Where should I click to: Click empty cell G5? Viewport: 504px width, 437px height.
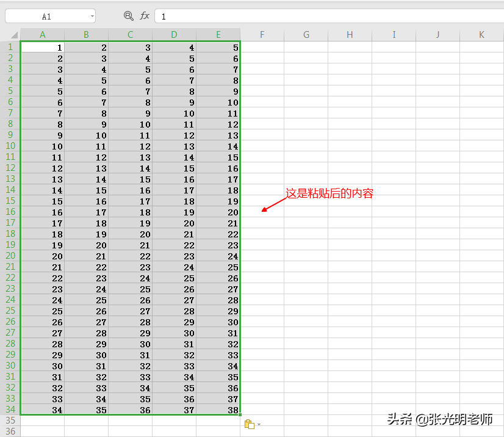click(306, 91)
